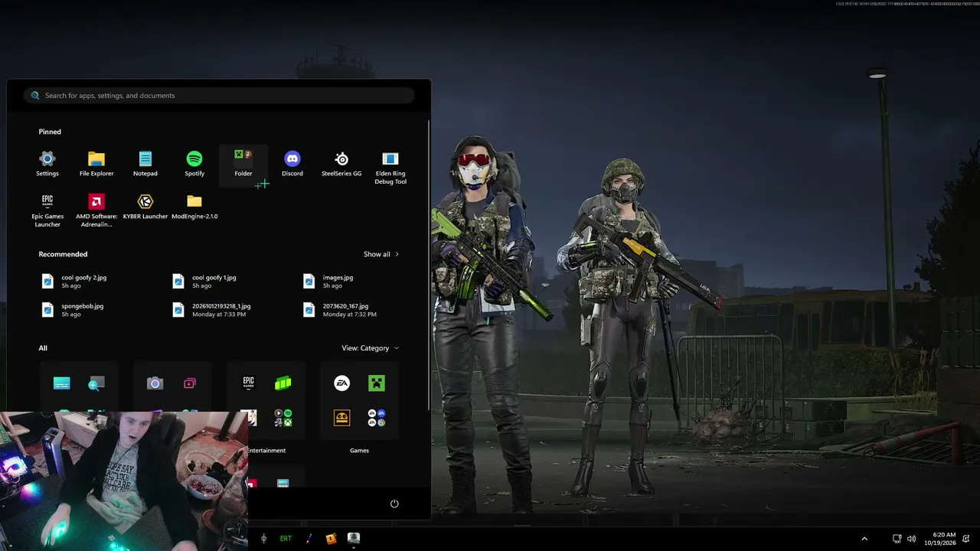Open recommended file cool goofy 1.jpg
Viewport: 980px width, 551px height.
[205, 282]
